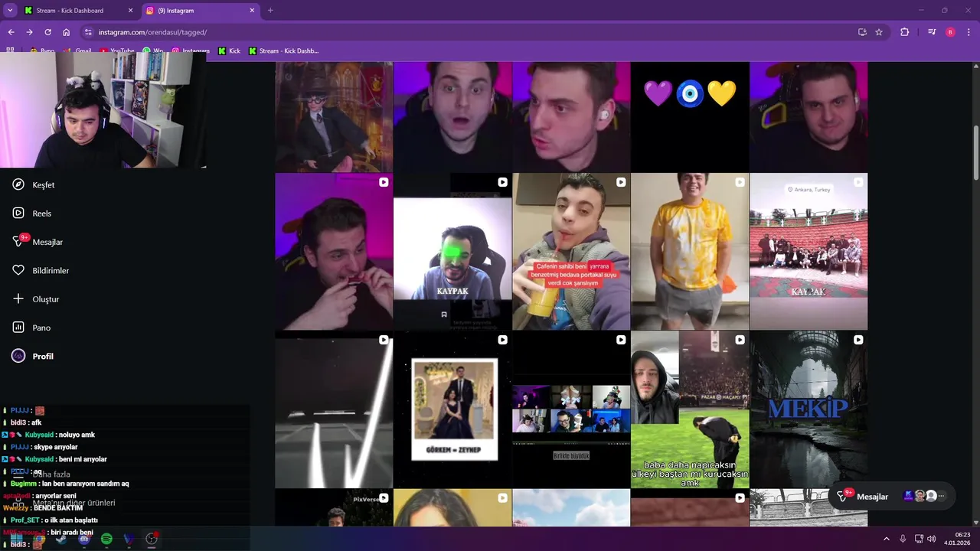The height and width of the screenshot is (551, 980).
Task: Open the Gmail bookmark
Action: 77,51
